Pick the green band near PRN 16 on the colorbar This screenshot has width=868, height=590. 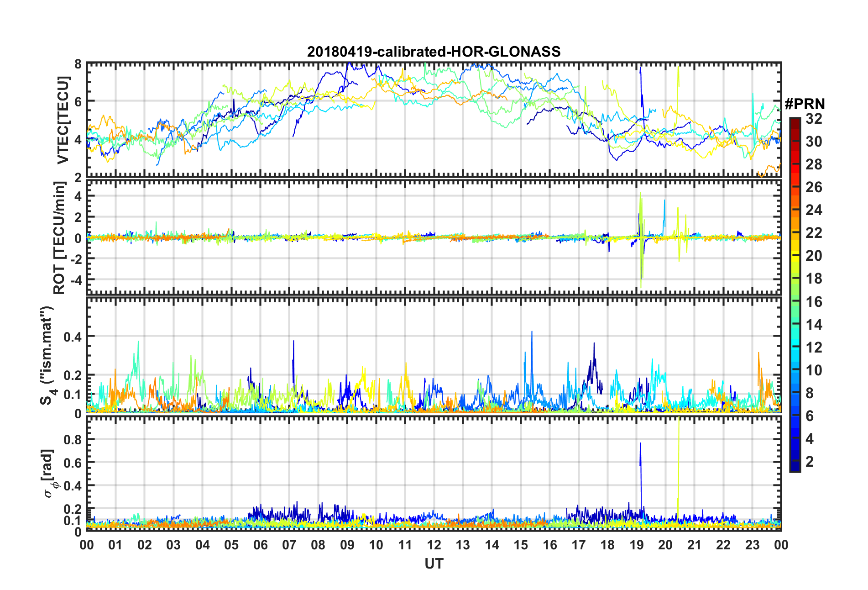pyautogui.click(x=795, y=301)
